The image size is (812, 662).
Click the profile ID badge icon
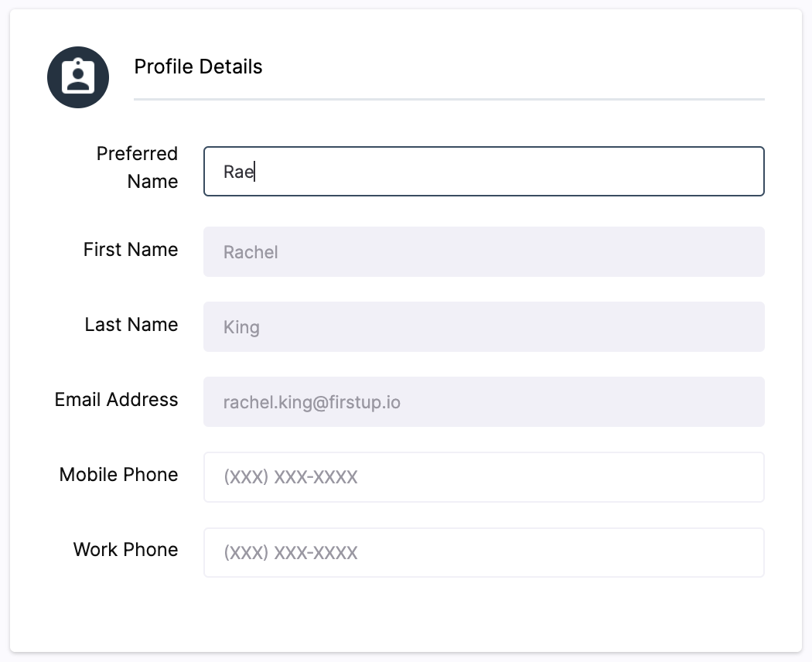(78, 77)
